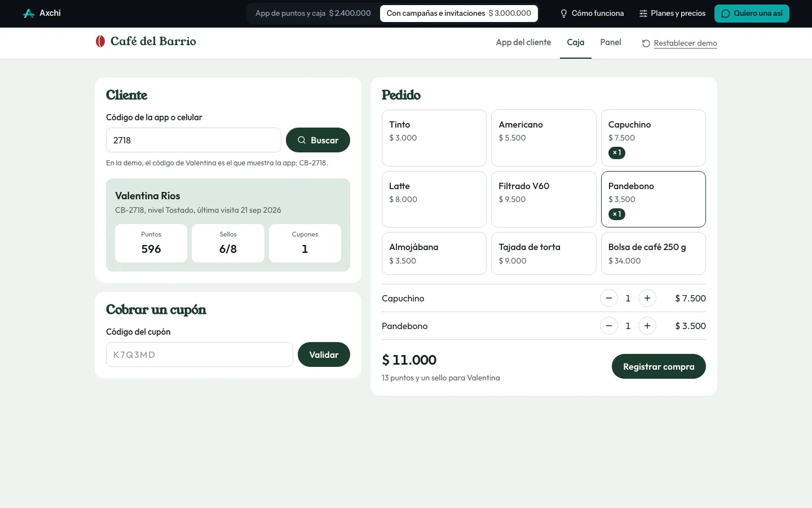The image size is (812, 508).
Task: Add a Latte to the order
Action: [434, 199]
